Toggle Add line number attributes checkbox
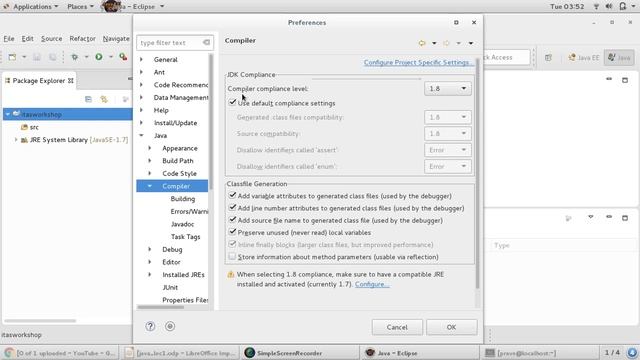Image resolution: width=640 pixels, height=360 pixels. 232,208
